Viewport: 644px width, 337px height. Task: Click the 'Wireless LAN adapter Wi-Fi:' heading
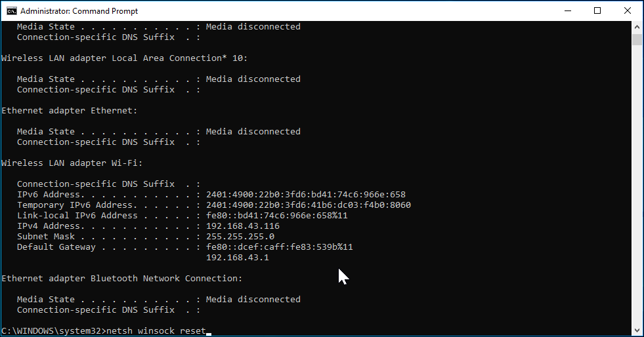pyautogui.click(x=72, y=163)
